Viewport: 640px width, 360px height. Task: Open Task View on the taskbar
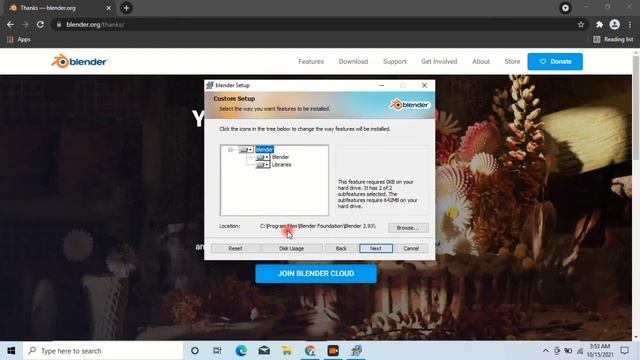pos(217,351)
